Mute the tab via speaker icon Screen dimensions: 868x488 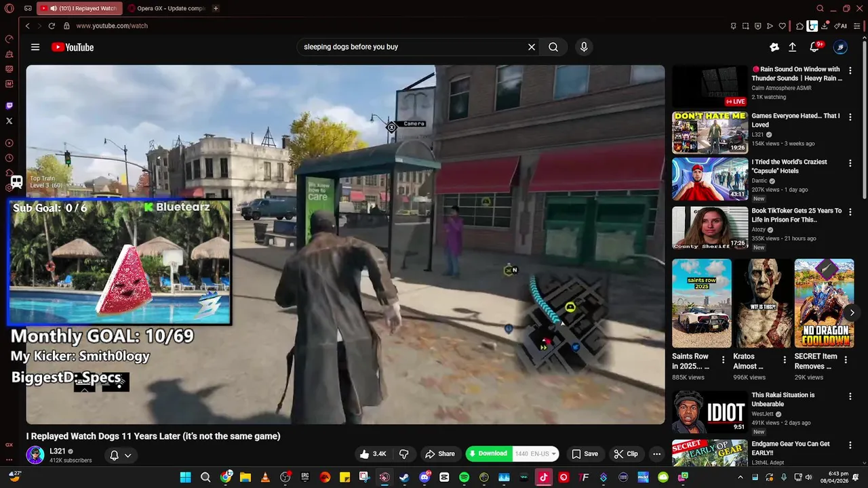54,9
